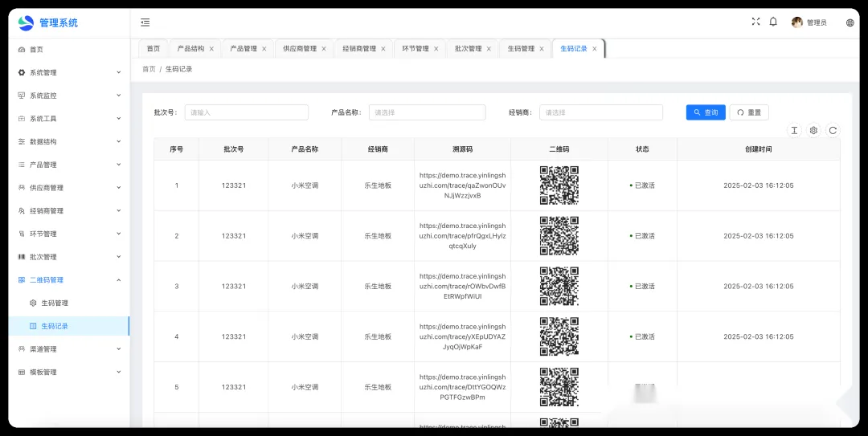The height and width of the screenshot is (436, 868).
Task: Expand the 系统工具 menu chevron
Action: coord(118,118)
